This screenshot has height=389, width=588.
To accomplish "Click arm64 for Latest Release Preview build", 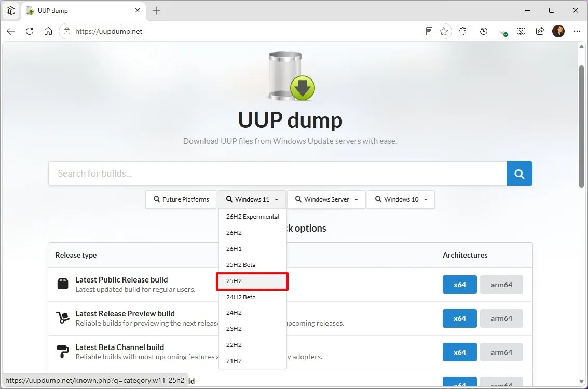I will pos(501,318).
